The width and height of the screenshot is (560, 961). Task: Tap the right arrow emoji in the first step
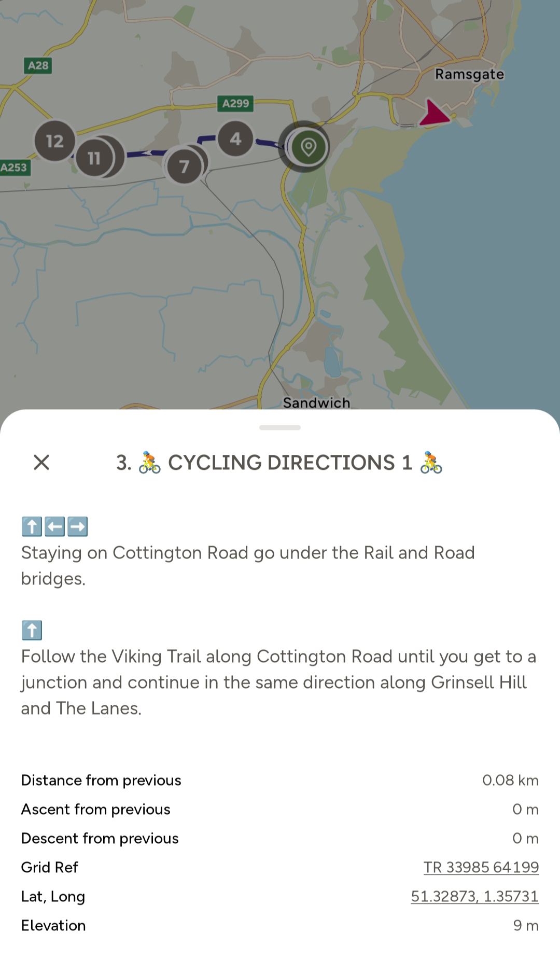78,526
